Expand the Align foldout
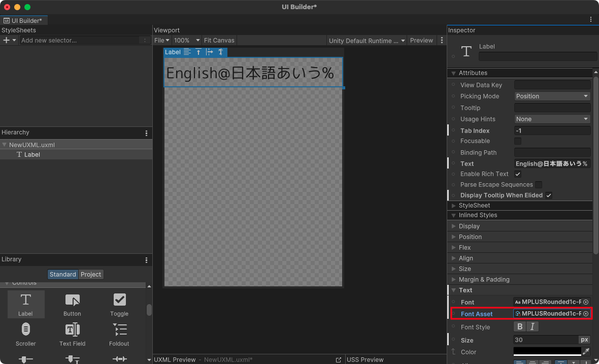The image size is (599, 364). [453, 258]
